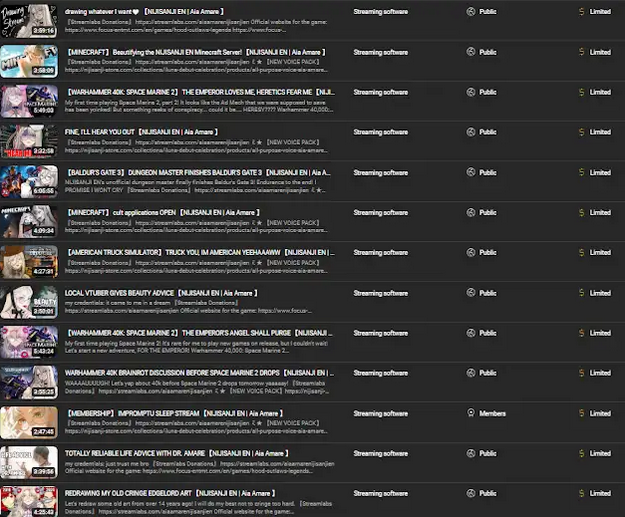The height and width of the screenshot is (517, 625).
Task: Click the Members visibility icon on IMPROMPTU SLEEP STREAM row
Action: coord(471,413)
